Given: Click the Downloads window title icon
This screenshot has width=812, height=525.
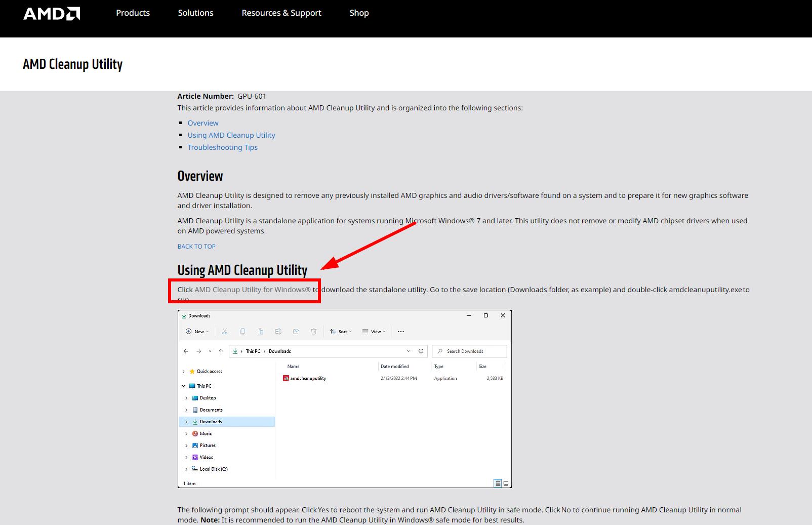Looking at the screenshot, I should point(184,315).
